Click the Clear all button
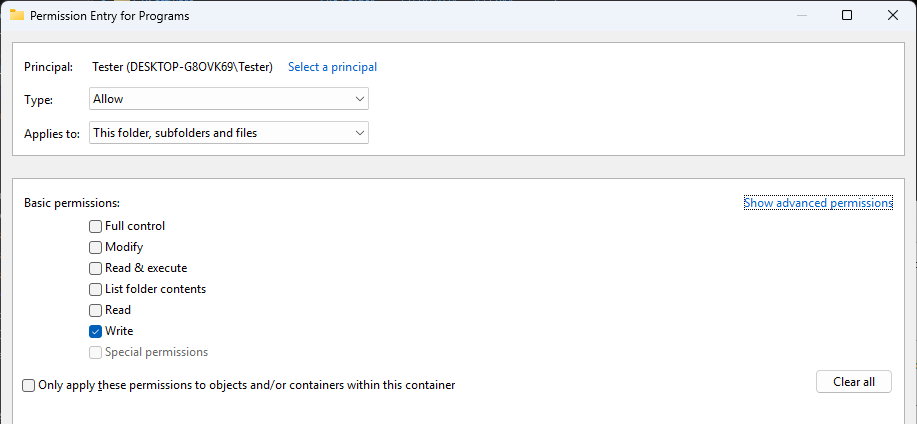Image resolution: width=917 pixels, height=424 pixels. click(854, 382)
